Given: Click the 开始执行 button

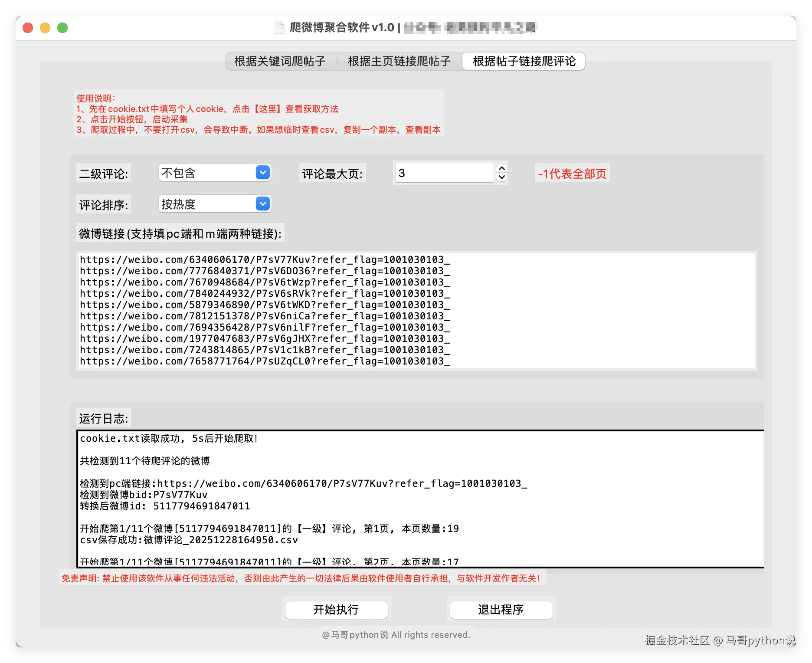Looking at the screenshot, I should [336, 610].
